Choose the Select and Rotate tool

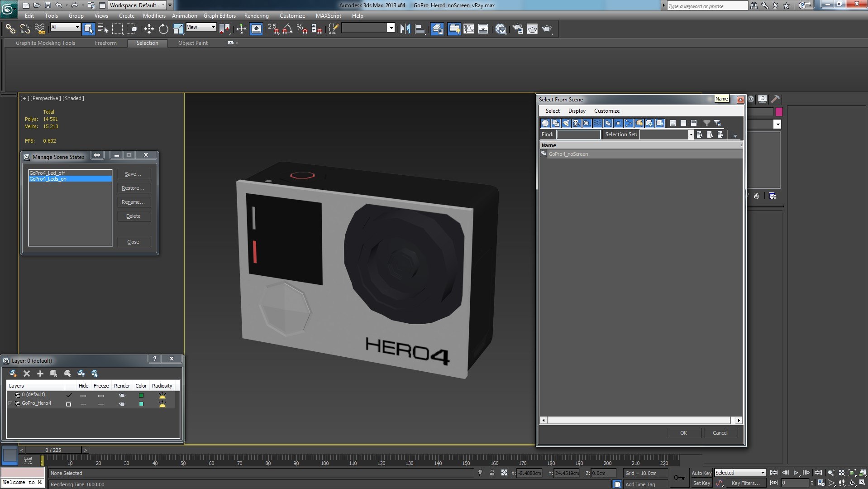(x=163, y=29)
